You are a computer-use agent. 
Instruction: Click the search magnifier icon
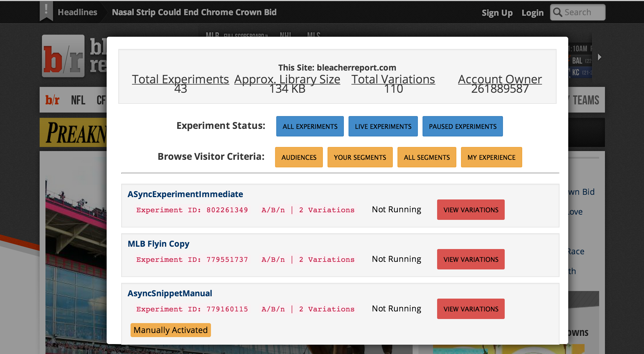[557, 12]
